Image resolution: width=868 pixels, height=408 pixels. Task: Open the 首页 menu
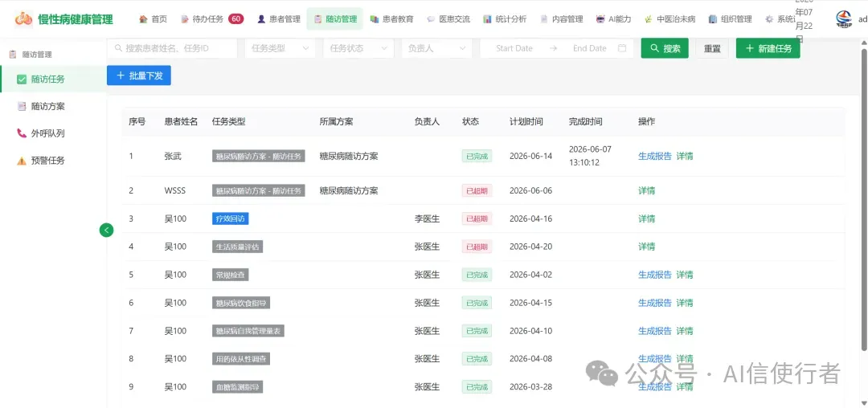pyautogui.click(x=153, y=19)
